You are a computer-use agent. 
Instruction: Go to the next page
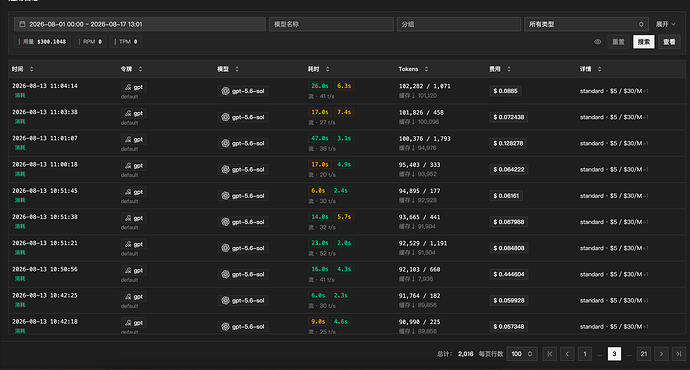coord(661,354)
